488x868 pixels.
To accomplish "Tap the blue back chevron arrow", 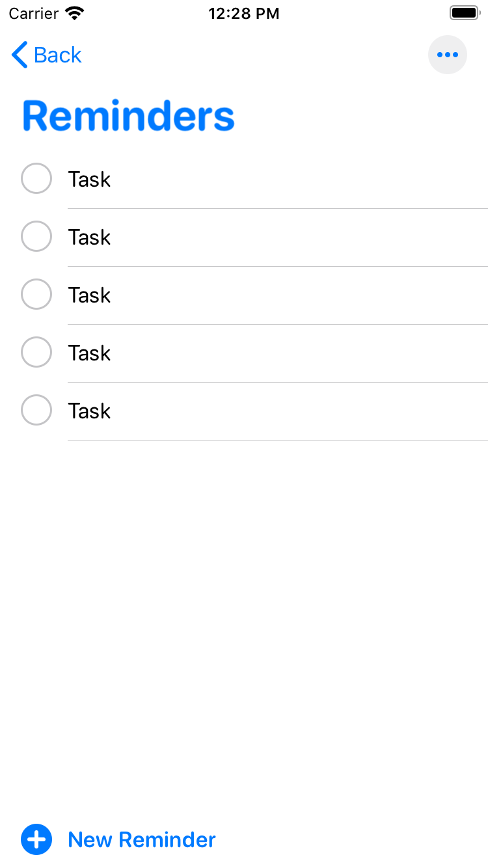I will [20, 55].
